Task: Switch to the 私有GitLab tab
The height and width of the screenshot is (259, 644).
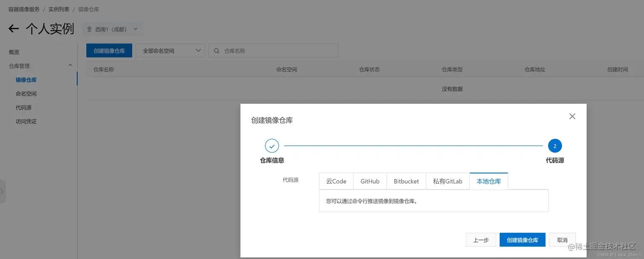Action: [447, 181]
